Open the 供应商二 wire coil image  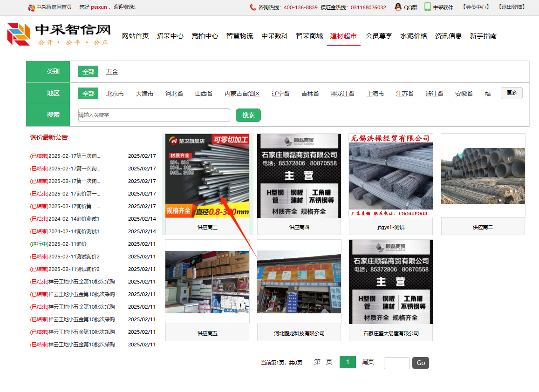pos(483,176)
